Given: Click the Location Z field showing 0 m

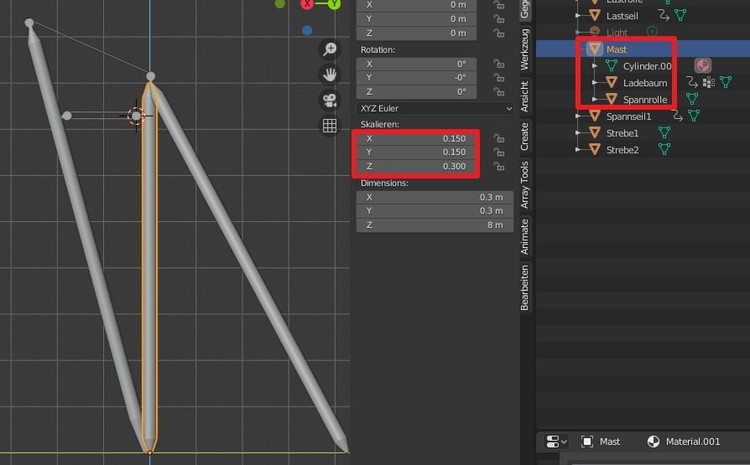Looking at the screenshot, I should [x=416, y=33].
